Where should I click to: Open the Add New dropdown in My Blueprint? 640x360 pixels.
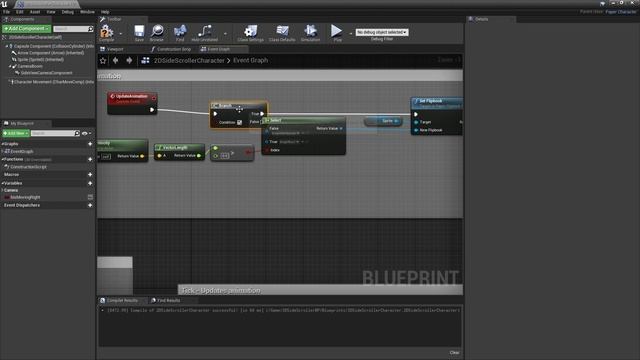[x=16, y=133]
